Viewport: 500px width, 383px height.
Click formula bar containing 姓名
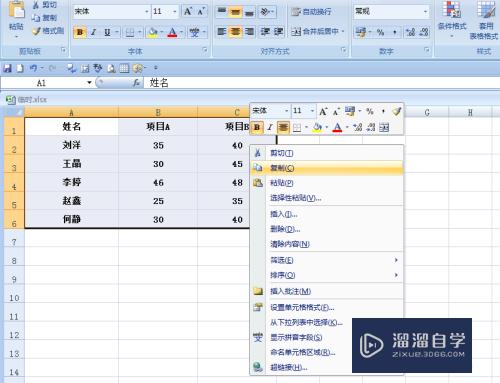pyautogui.click(x=322, y=83)
